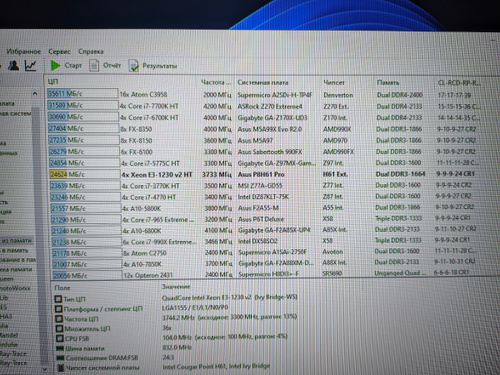Open the Результаты checkmark icon
Screen dimensions: 500x375
click(x=134, y=66)
